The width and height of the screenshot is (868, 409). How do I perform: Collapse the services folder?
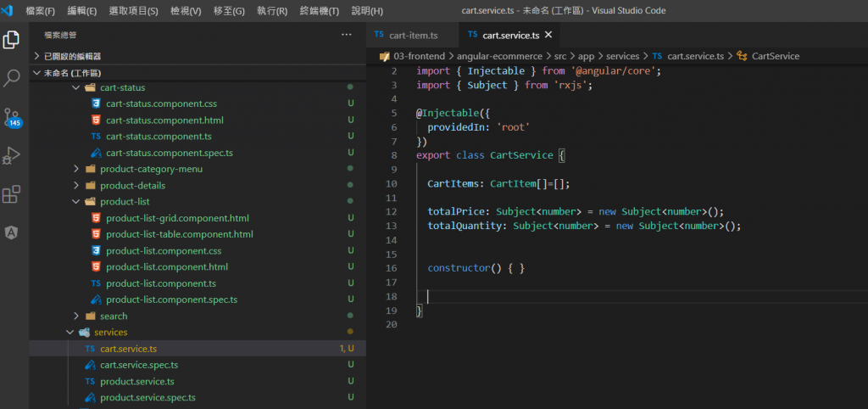click(110, 332)
